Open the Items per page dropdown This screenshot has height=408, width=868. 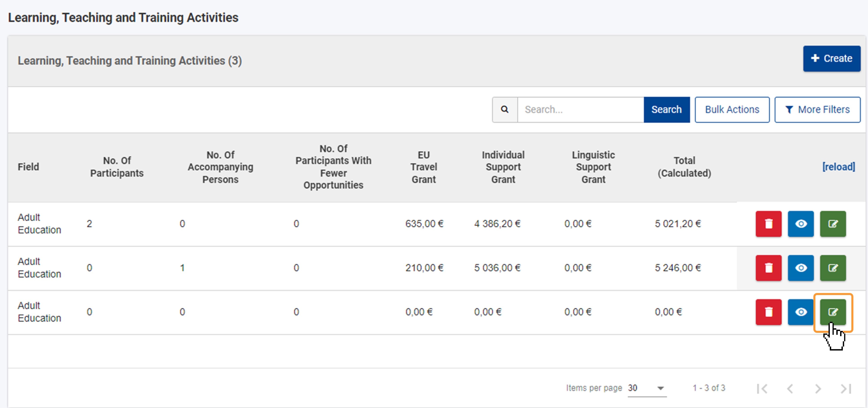(647, 388)
